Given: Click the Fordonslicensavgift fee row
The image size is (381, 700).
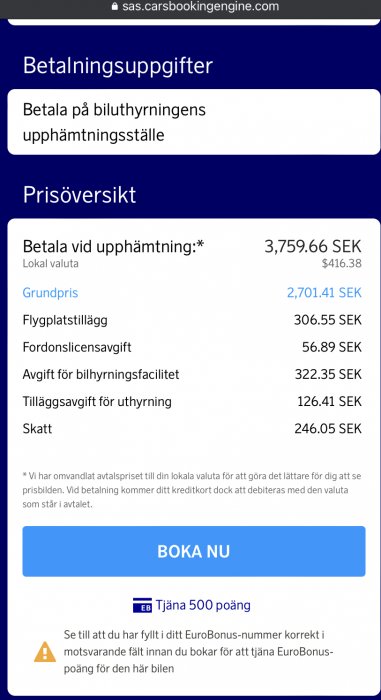Looking at the screenshot, I should tap(192, 347).
